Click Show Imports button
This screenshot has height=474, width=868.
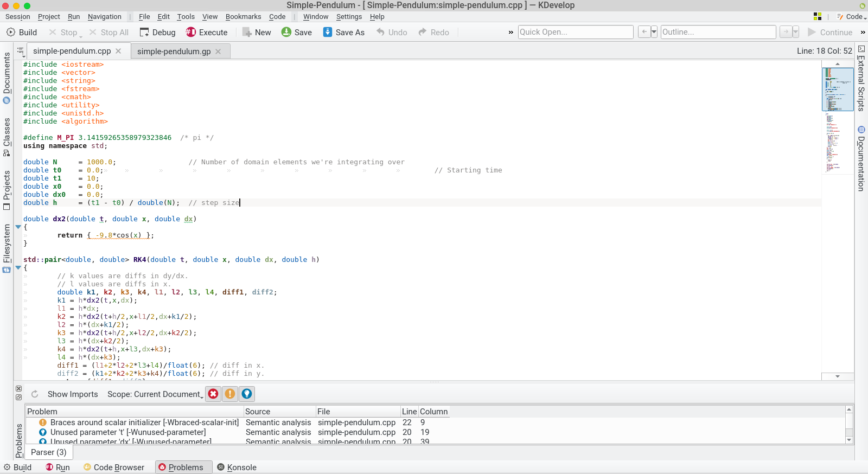(x=73, y=394)
